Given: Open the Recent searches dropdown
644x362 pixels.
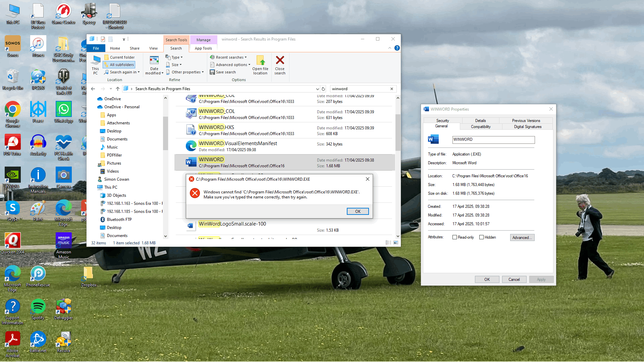Looking at the screenshot, I should (228, 57).
